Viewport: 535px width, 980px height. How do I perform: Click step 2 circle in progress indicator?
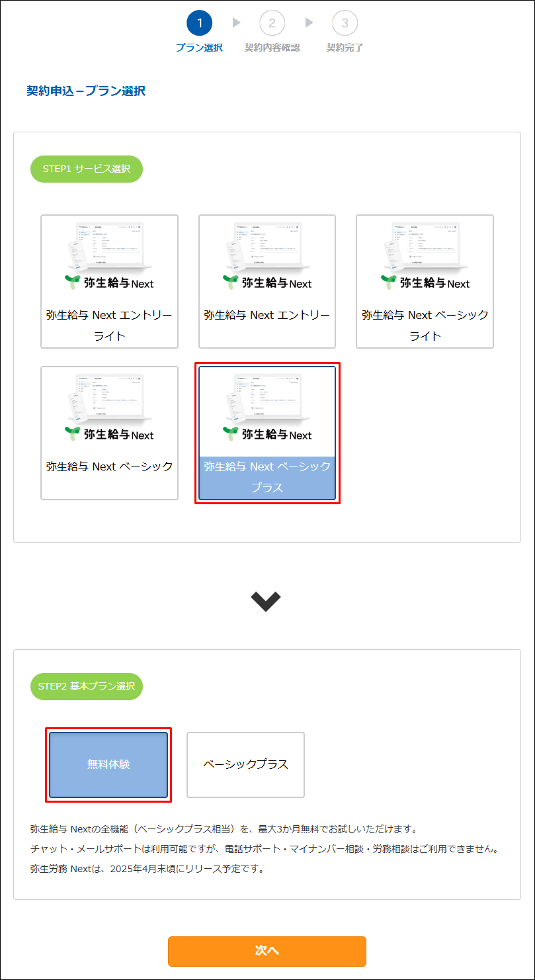coord(272,24)
